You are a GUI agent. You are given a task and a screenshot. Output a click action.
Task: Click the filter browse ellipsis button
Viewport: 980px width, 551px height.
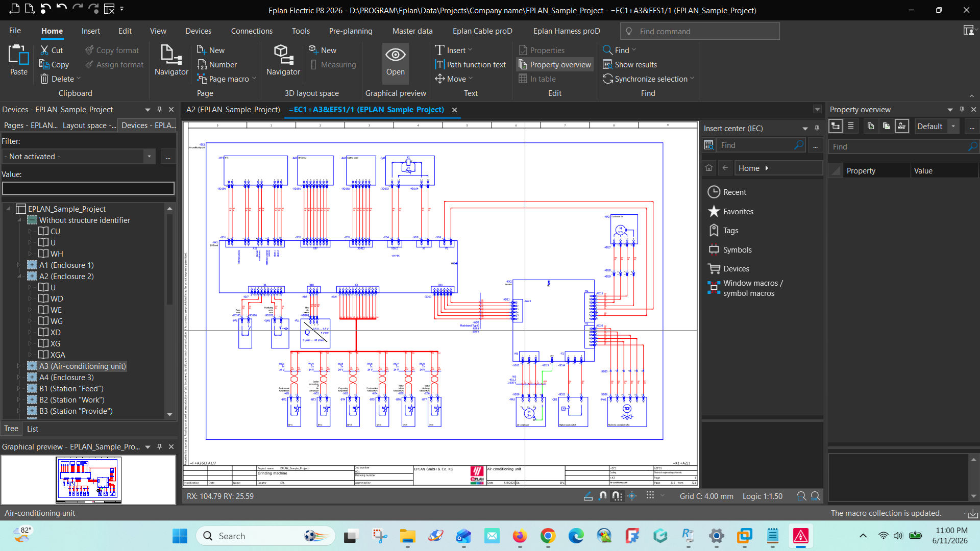pos(168,157)
